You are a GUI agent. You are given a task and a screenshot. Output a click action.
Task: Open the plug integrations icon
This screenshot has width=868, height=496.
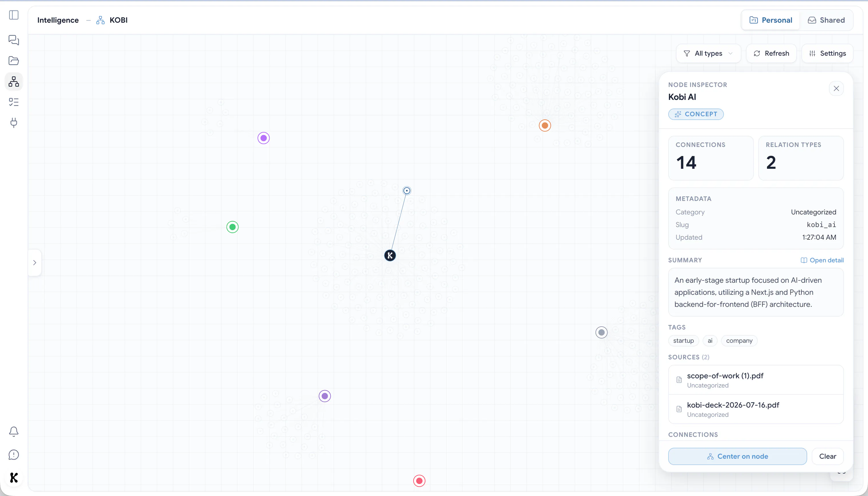pos(13,123)
